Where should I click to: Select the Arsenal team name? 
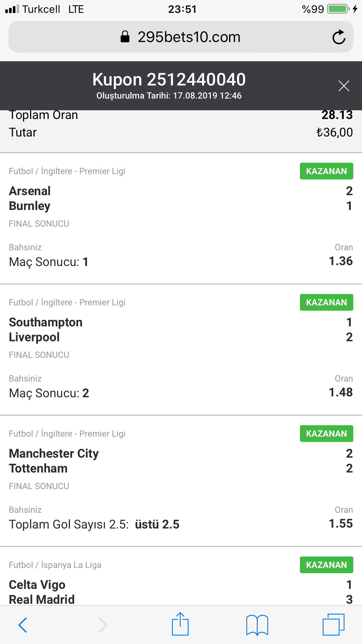click(x=30, y=191)
